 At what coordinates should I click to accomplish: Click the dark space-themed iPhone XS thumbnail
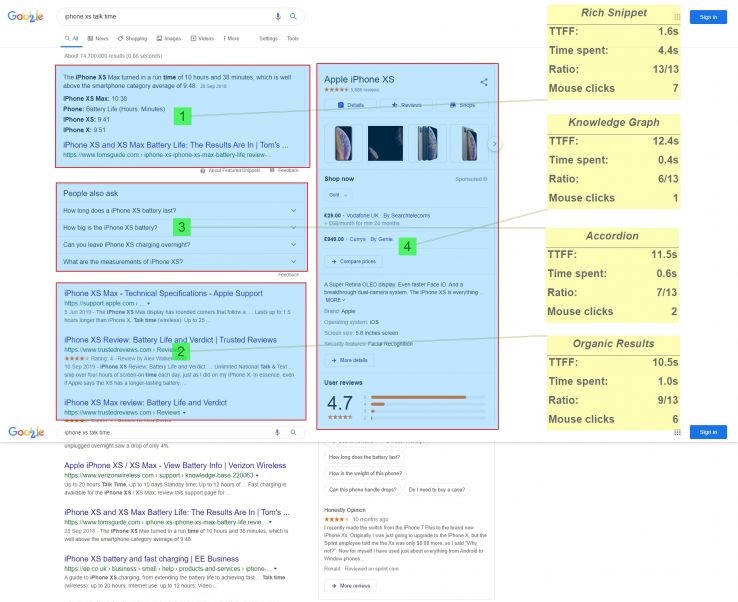click(x=385, y=144)
